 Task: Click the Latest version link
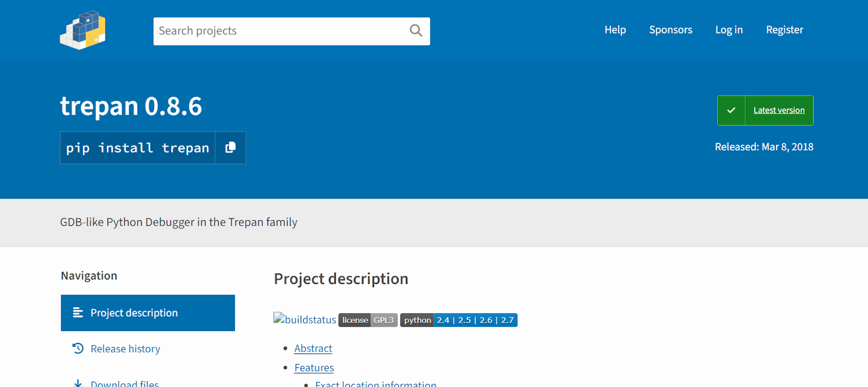point(779,110)
